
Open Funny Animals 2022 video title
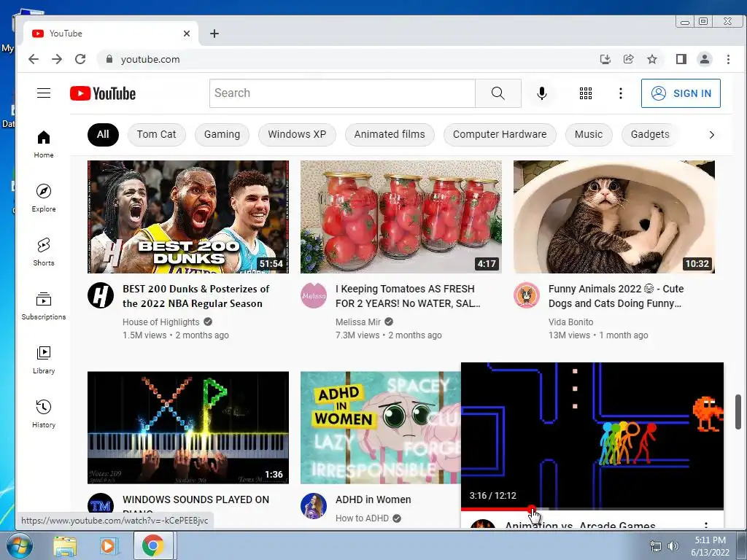[x=616, y=296]
